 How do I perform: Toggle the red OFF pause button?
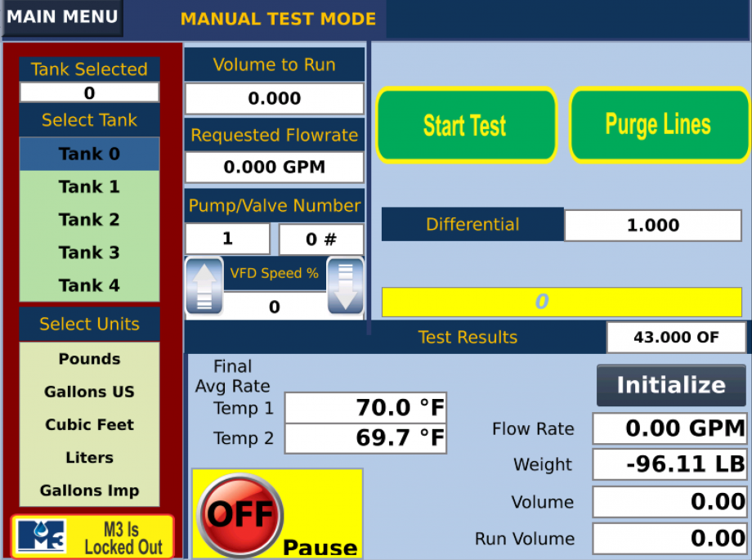240,514
